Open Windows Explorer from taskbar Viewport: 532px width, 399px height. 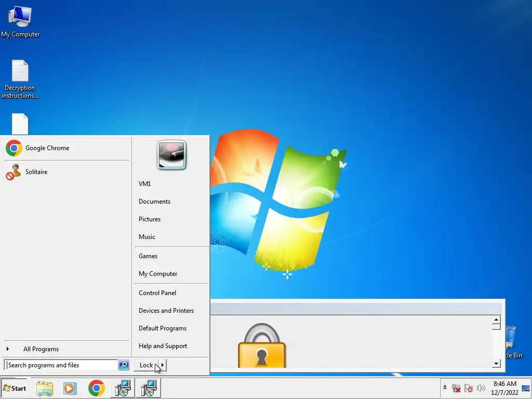tap(45, 389)
